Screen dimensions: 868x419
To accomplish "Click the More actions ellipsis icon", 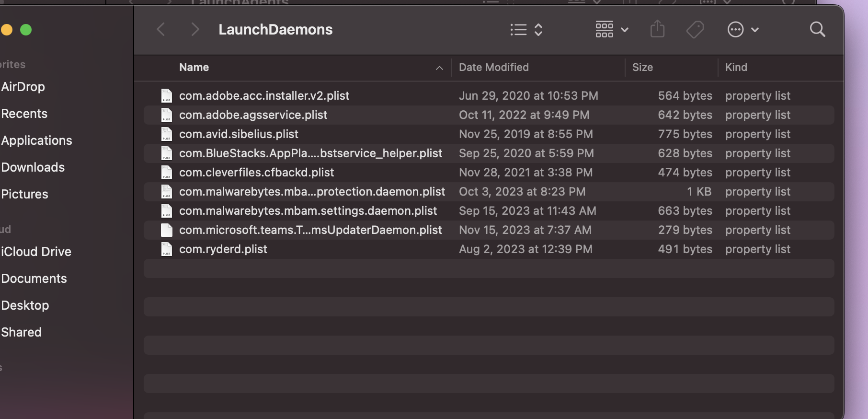I will coord(735,30).
